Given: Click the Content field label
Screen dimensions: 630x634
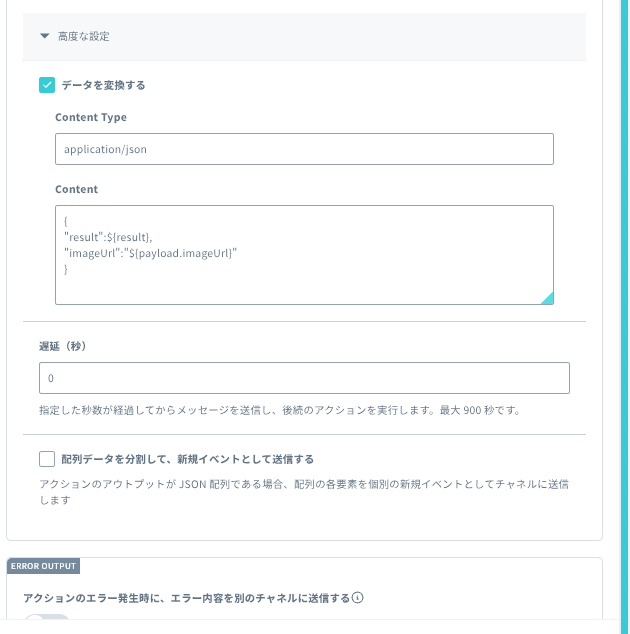Looking at the screenshot, I should [76, 189].
